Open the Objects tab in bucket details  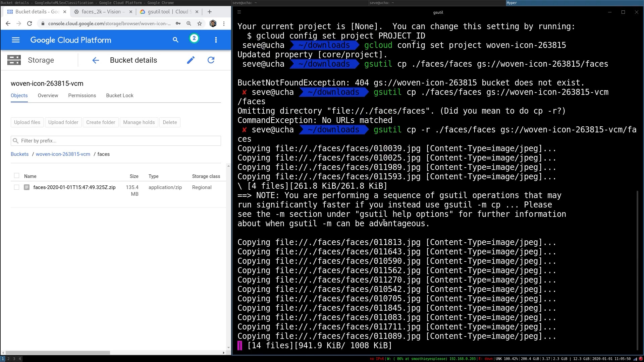(x=19, y=95)
